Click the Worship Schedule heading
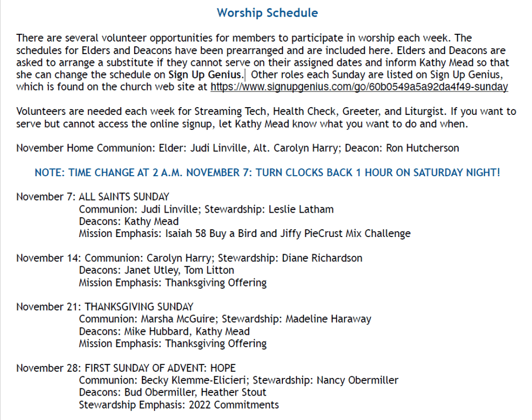The width and height of the screenshot is (532, 420). 267,12
